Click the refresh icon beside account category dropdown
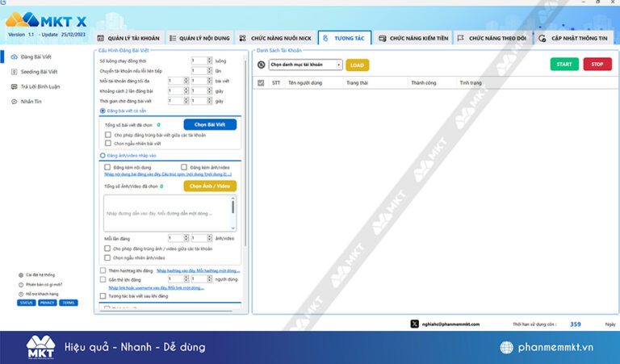 [x=262, y=65]
